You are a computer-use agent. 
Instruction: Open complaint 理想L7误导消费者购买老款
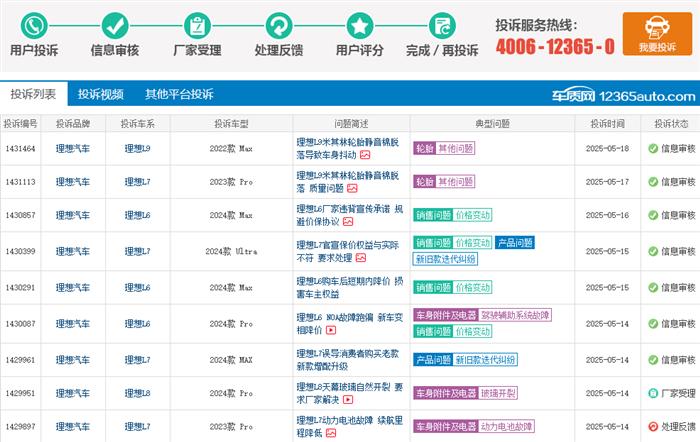[348, 360]
